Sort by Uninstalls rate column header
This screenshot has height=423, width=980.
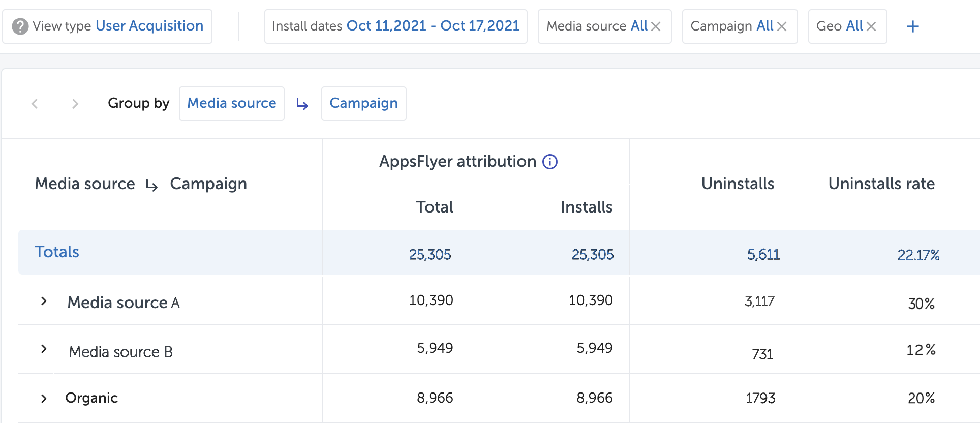coord(881,184)
